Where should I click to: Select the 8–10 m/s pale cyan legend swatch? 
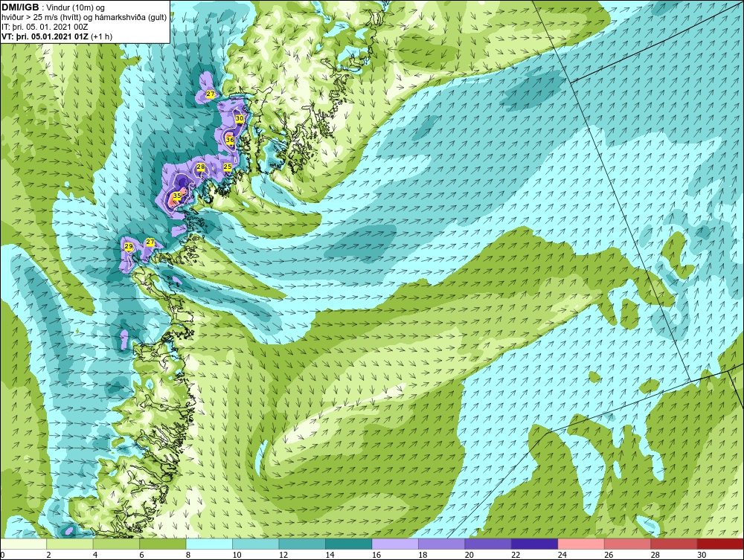point(209,544)
